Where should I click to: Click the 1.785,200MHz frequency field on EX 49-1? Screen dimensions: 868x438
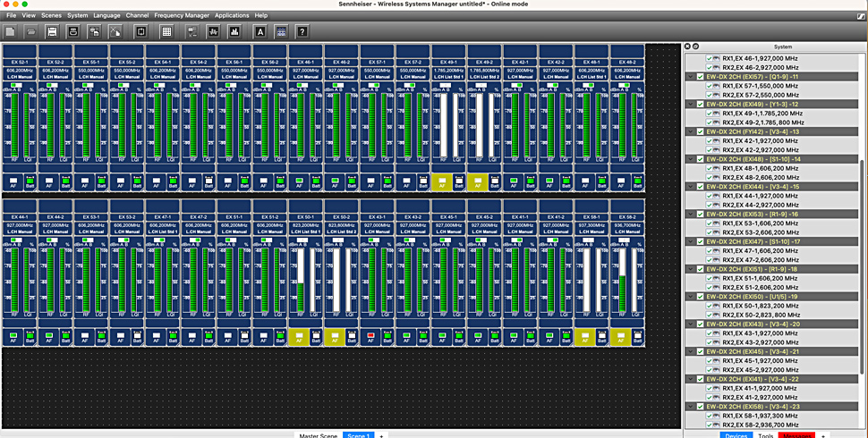coord(448,71)
